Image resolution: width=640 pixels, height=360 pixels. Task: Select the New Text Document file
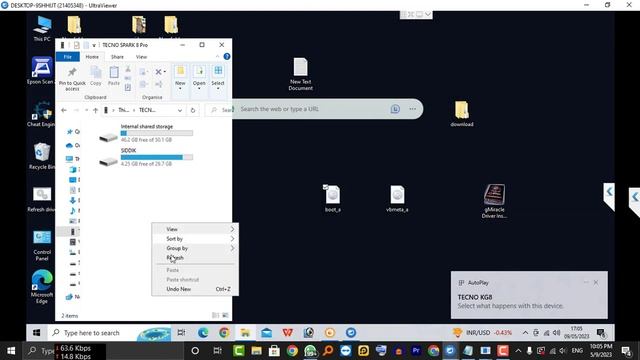pos(300,74)
